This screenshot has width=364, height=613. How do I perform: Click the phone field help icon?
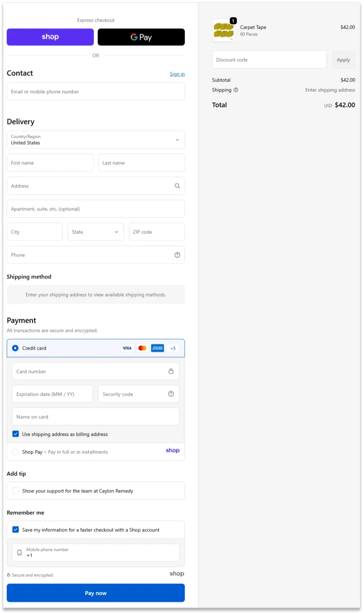pyautogui.click(x=177, y=255)
